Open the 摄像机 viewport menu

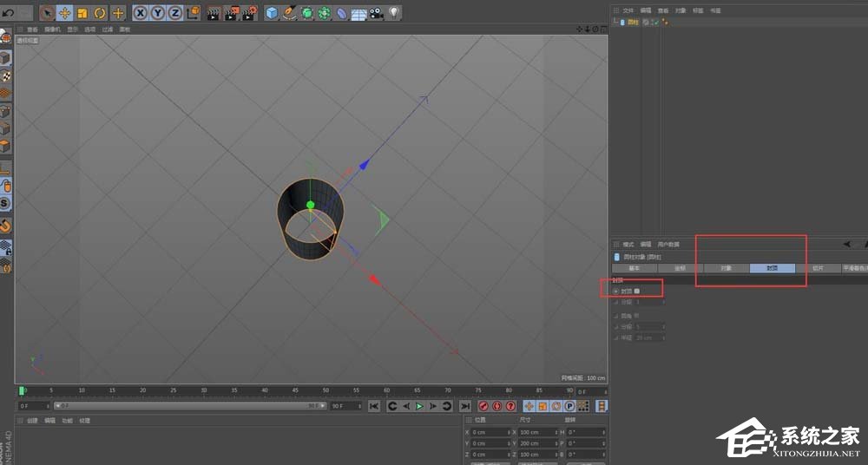tap(52, 29)
